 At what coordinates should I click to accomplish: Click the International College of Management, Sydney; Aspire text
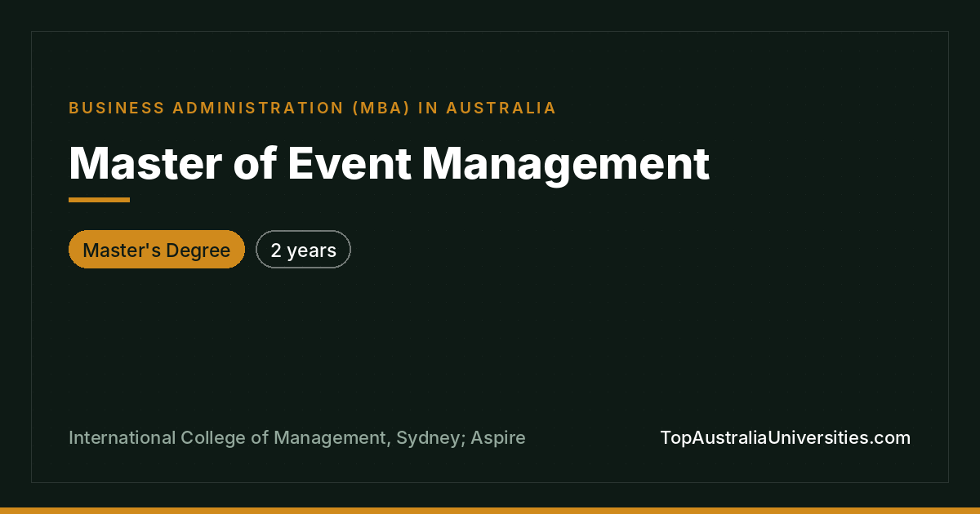(x=297, y=438)
